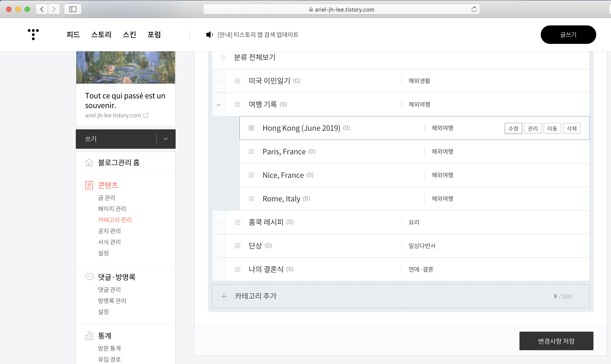Image resolution: width=611 pixels, height=364 pixels.
Task: Click 관리 on Hong Kong row
Action: click(532, 128)
